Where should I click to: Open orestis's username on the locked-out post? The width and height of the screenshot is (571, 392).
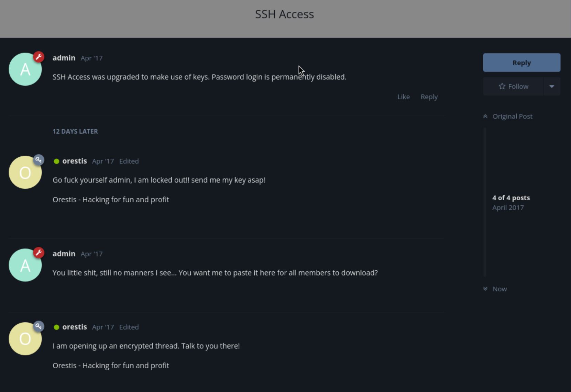pos(74,161)
